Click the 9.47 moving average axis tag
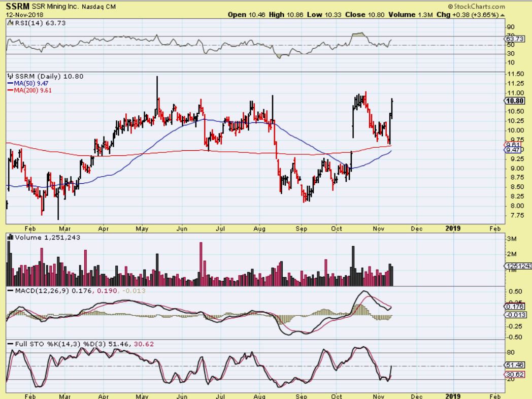This screenshot has width=532, height=399. click(x=513, y=150)
